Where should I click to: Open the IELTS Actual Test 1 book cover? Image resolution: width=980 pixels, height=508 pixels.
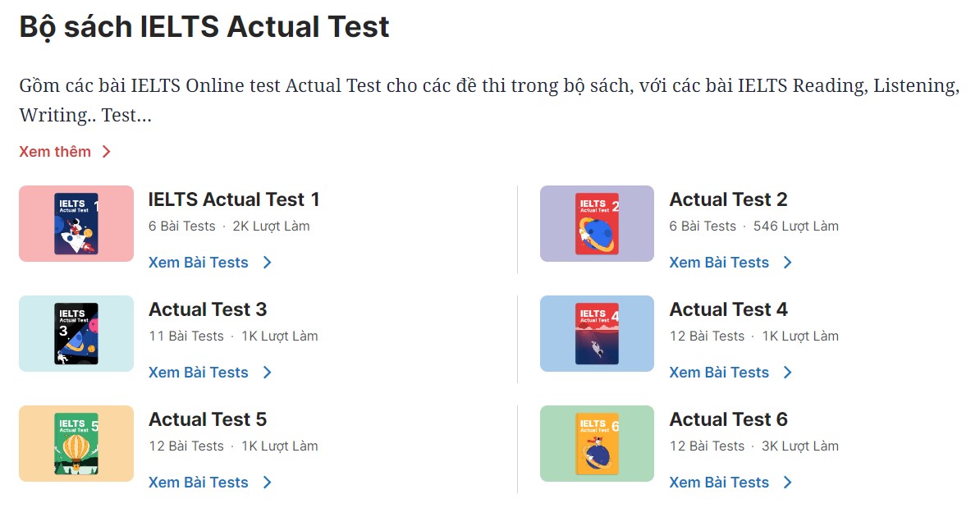point(76,224)
